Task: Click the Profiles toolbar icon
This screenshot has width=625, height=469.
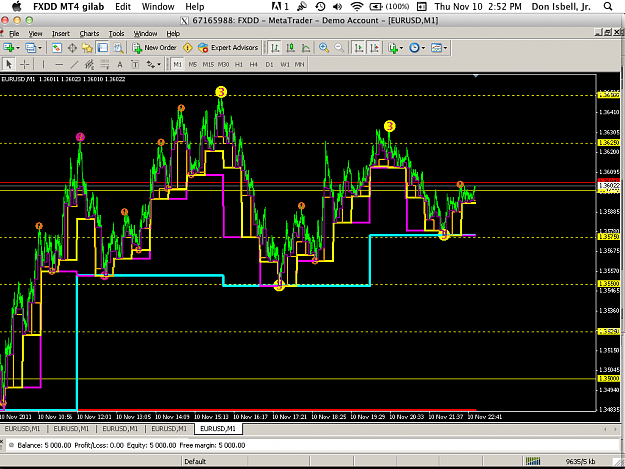Action: [31, 48]
